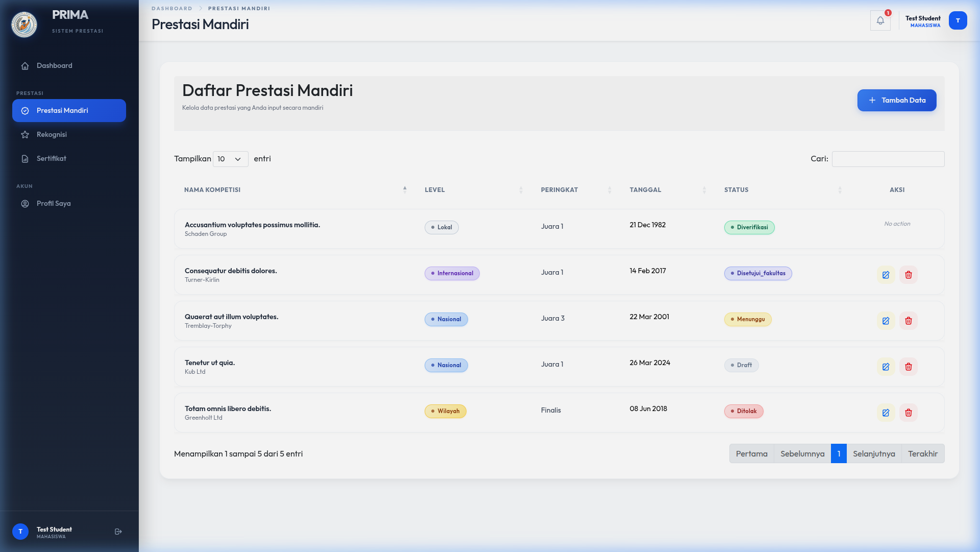Click the logout icon in sidebar footer
The height and width of the screenshot is (552, 980).
click(118, 532)
